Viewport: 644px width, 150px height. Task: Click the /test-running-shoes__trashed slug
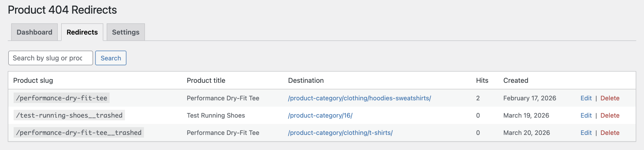69,115
